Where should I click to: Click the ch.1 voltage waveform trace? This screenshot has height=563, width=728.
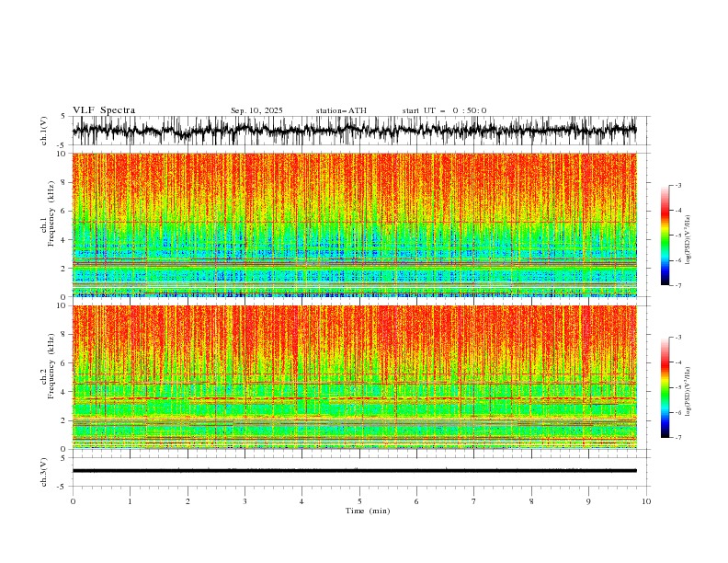(354, 131)
